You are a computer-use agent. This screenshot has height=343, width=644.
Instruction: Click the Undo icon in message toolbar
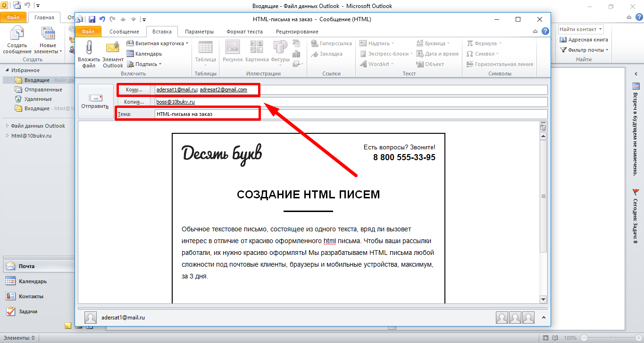[x=102, y=19]
